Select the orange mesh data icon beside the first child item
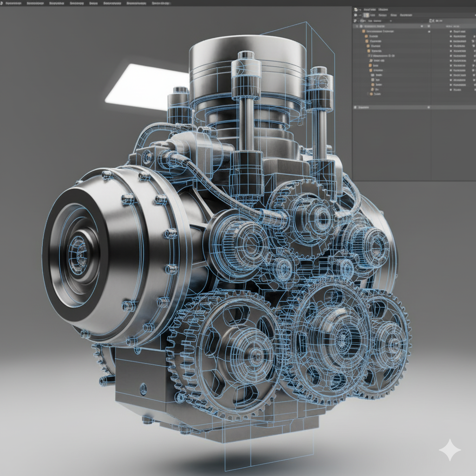The image size is (476, 476). tap(366, 36)
